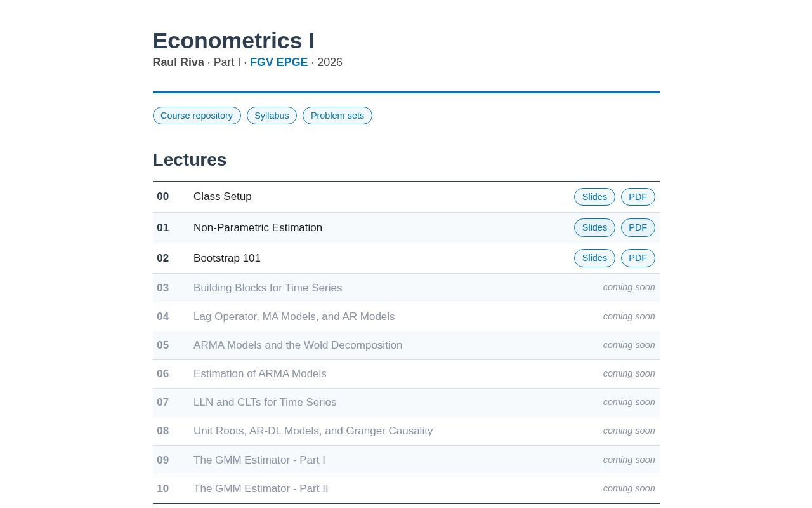
Task: Follow the FGV EPGE link
Action: pyautogui.click(x=278, y=62)
